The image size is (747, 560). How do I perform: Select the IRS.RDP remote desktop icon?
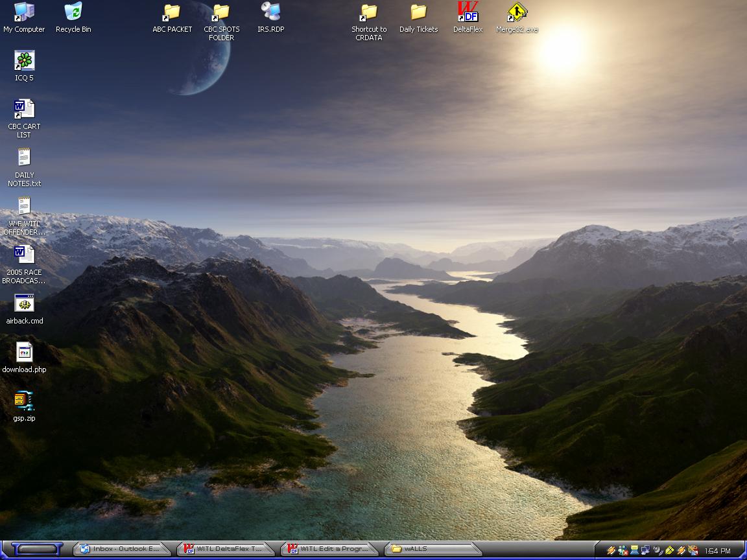[x=270, y=12]
